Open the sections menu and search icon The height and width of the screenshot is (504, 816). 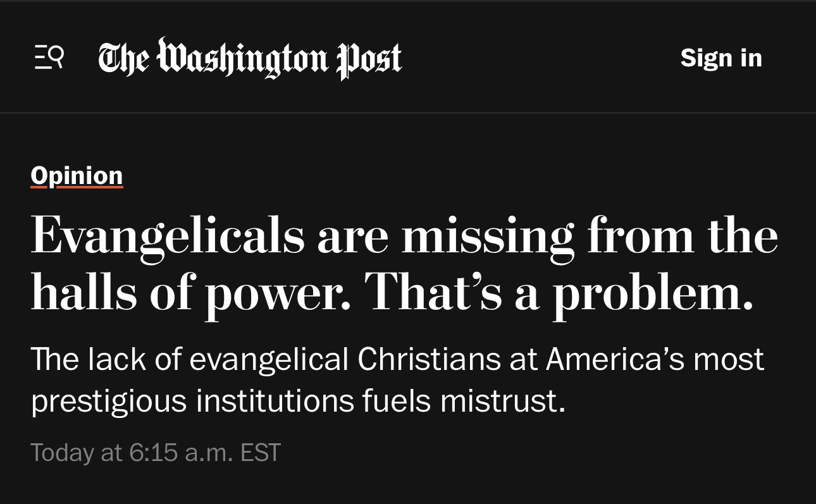pyautogui.click(x=49, y=58)
